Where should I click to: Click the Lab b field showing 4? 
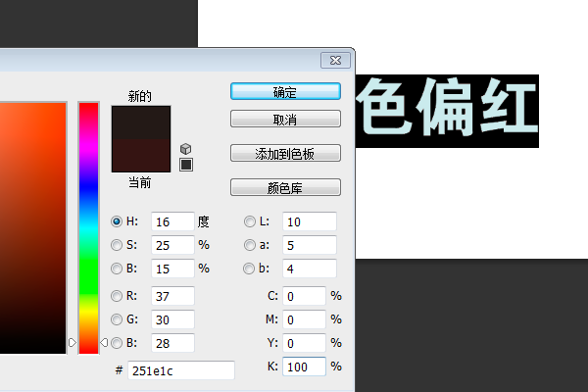tap(310, 269)
